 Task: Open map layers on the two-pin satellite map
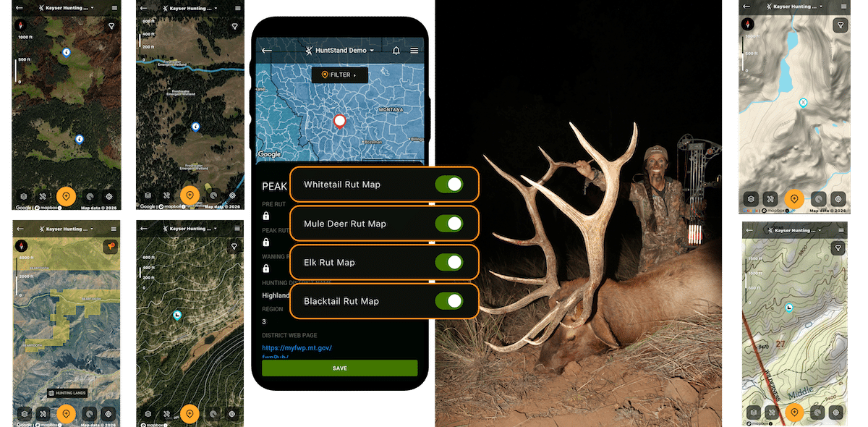(23, 196)
